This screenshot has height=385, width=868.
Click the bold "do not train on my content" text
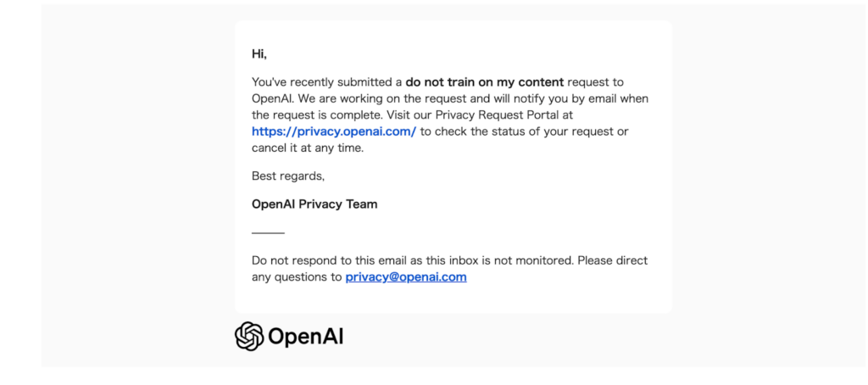tap(484, 82)
